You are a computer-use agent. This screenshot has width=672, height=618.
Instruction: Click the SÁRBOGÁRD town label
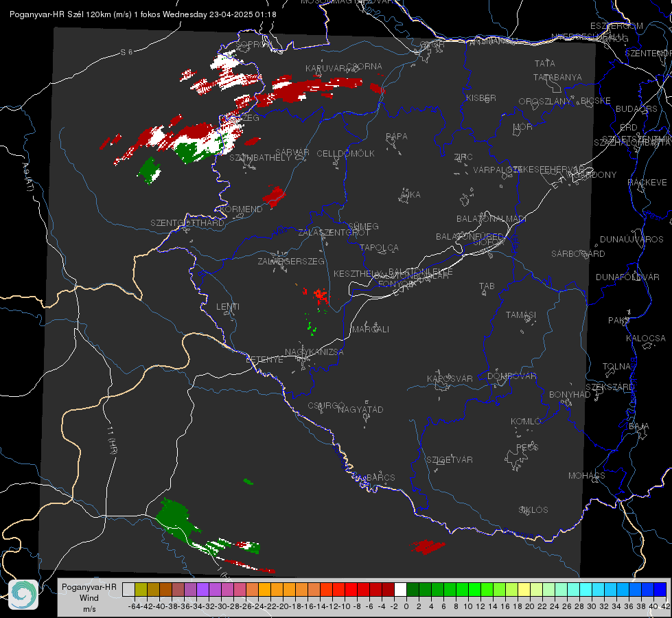(578, 254)
